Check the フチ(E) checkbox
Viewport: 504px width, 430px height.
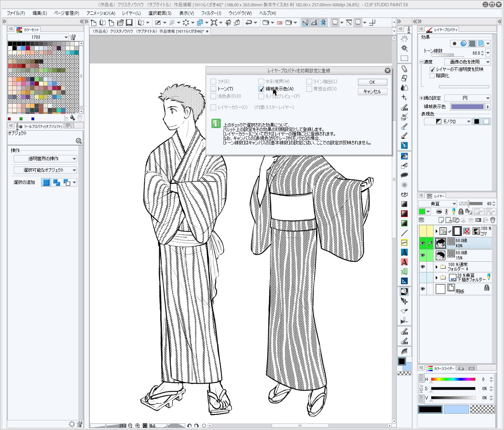point(213,81)
